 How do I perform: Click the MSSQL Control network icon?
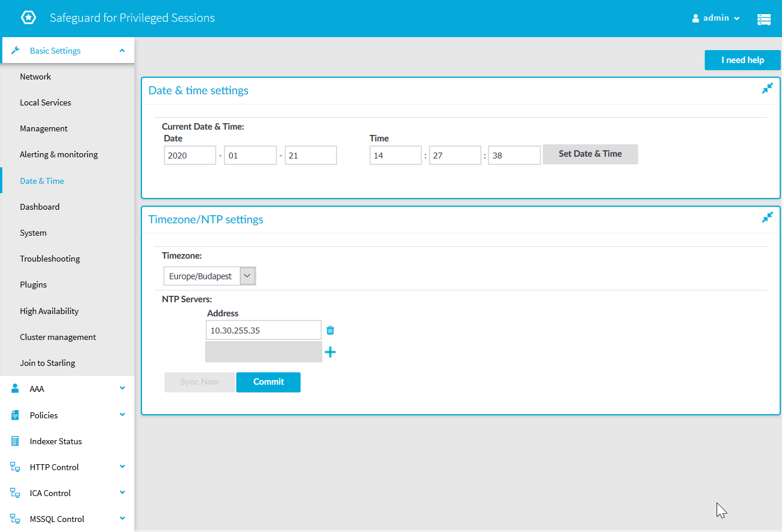pos(15,519)
